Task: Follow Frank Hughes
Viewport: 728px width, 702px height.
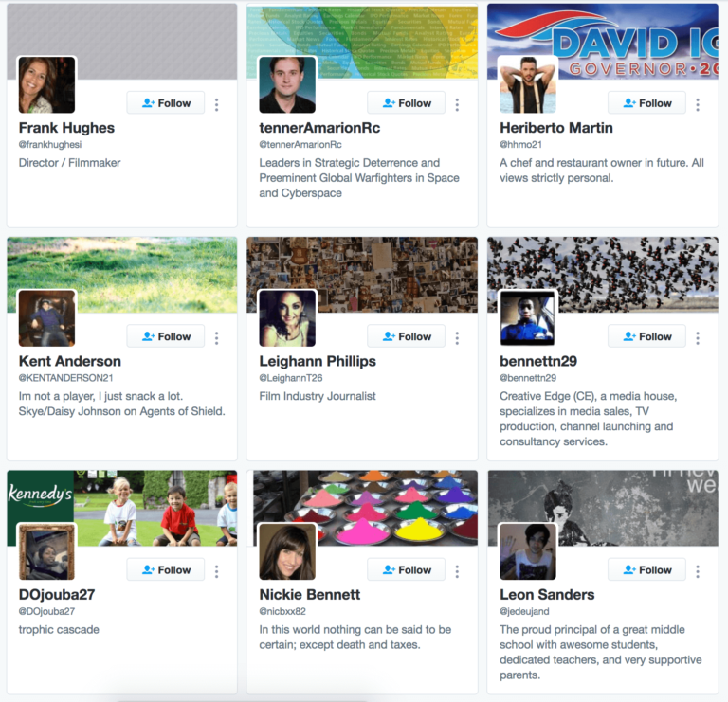Action: tap(166, 103)
